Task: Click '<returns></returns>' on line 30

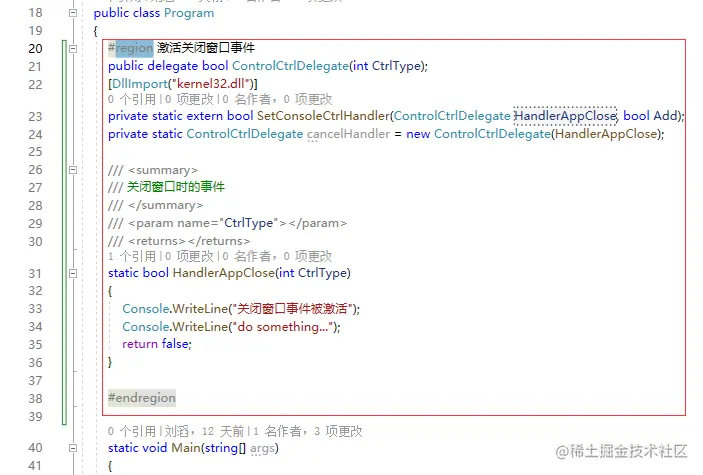Action: tap(189, 241)
